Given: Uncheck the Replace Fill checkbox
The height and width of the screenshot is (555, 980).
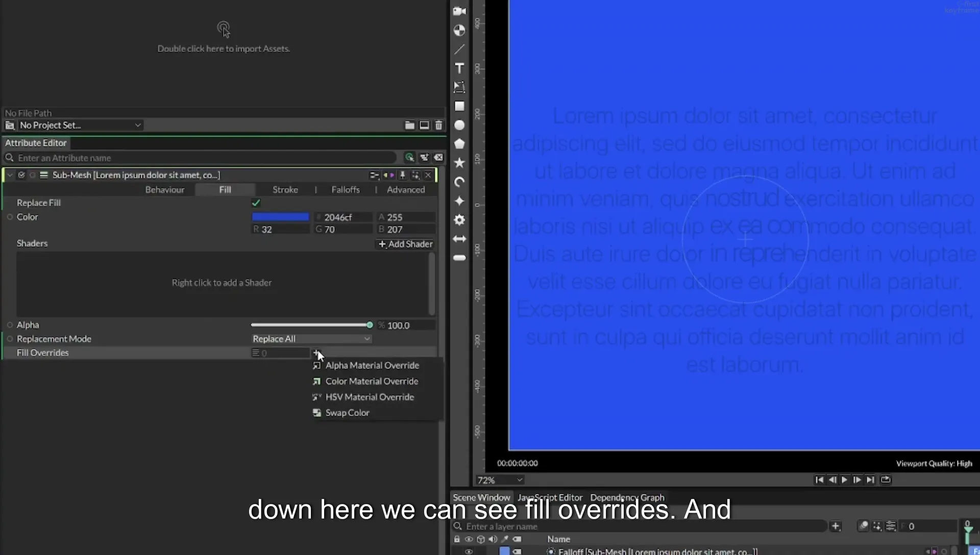Looking at the screenshot, I should [x=256, y=203].
